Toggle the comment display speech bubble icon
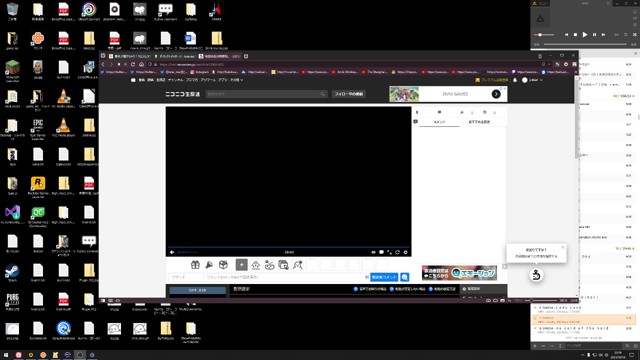 (381, 252)
